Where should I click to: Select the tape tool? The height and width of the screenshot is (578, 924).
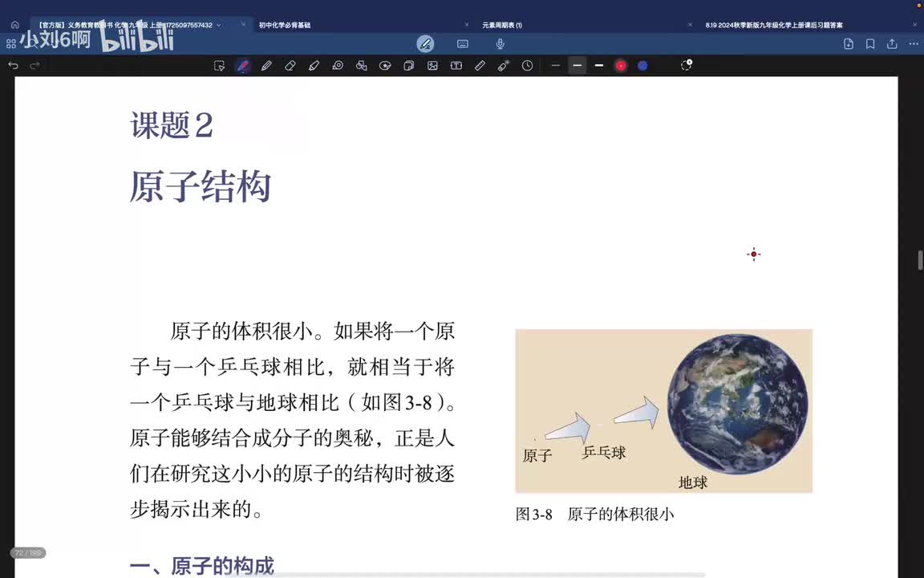tap(338, 66)
